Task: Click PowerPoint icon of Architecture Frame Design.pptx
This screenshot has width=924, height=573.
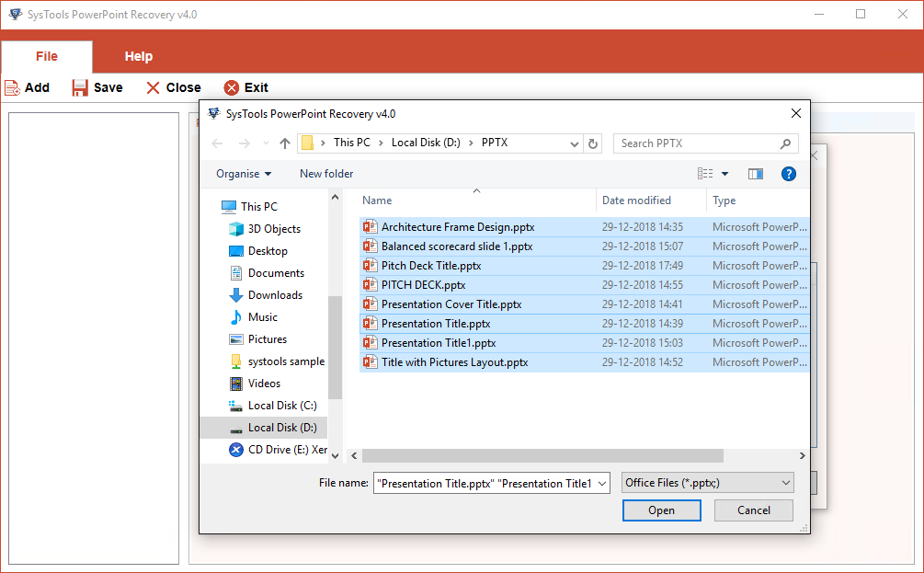Action: click(371, 227)
